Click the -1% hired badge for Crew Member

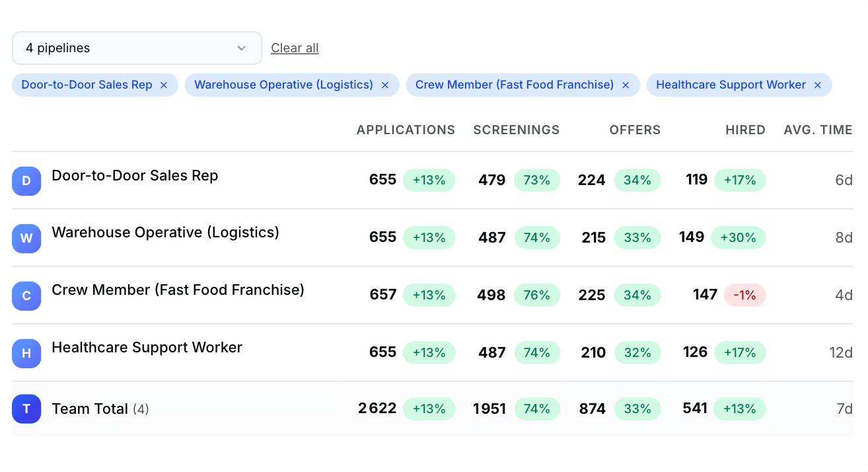click(x=744, y=295)
